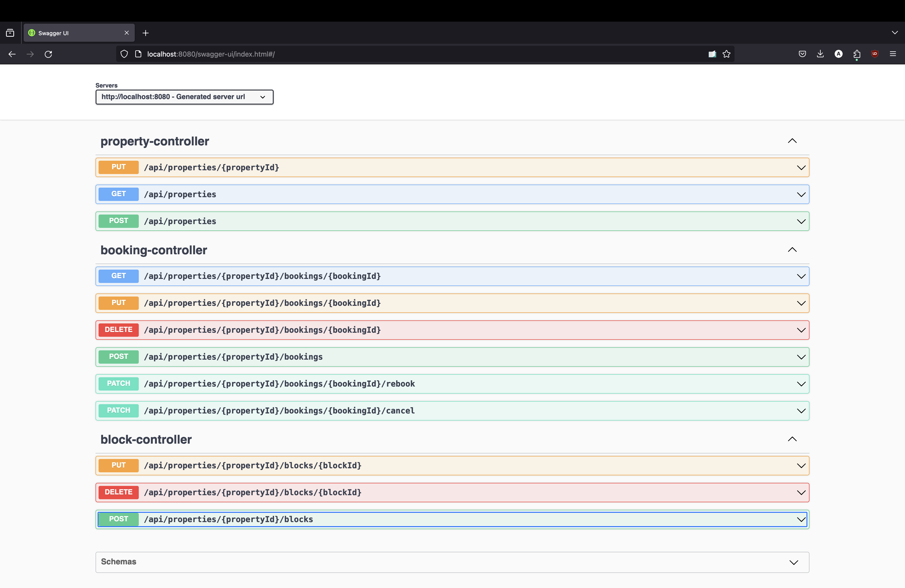This screenshot has width=905, height=588.
Task: Collapse the booking-controller section
Action: click(792, 250)
